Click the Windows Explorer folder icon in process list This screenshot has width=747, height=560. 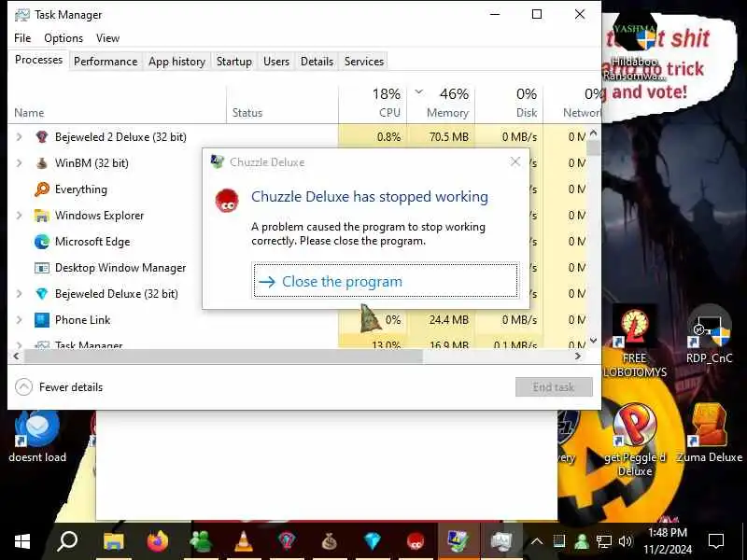(42, 216)
